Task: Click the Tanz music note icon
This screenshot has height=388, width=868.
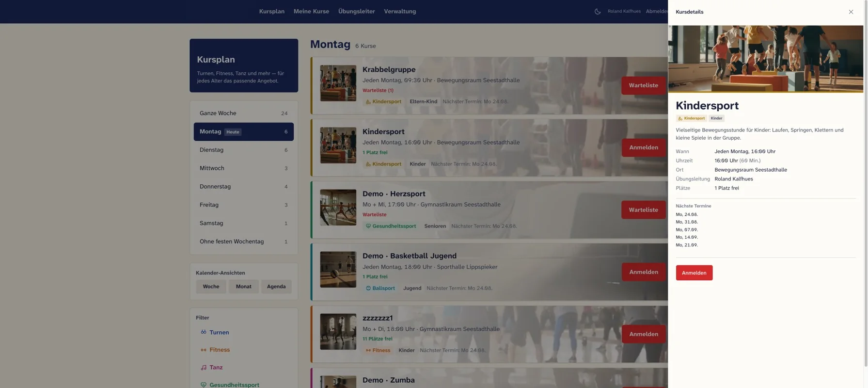Action: (204, 368)
